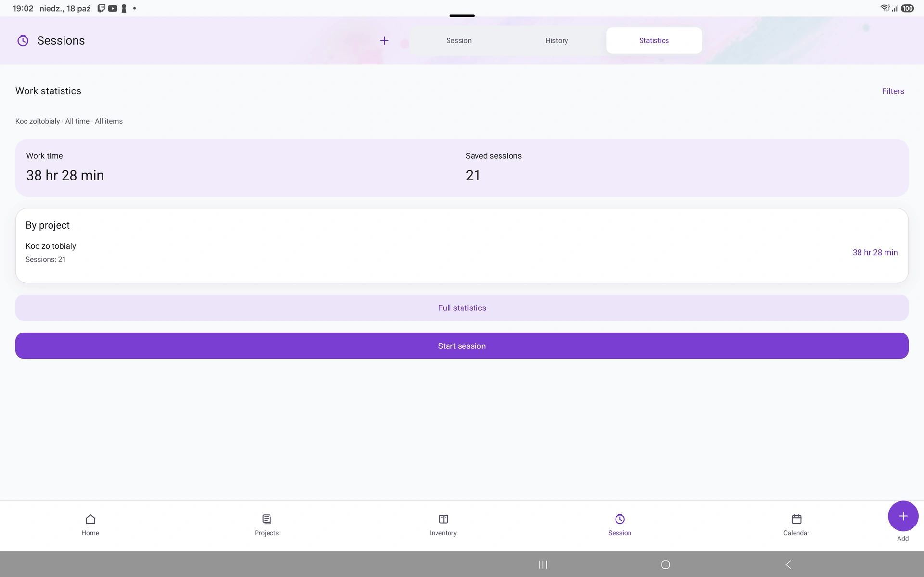924x577 pixels.
Task: Tap the plus icon beside Session tab
Action: (x=384, y=40)
